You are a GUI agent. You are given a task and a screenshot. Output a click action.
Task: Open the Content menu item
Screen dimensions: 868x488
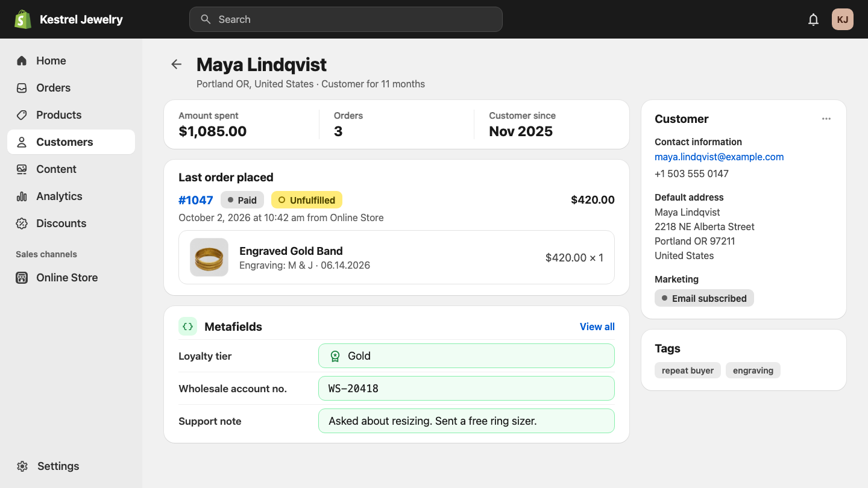71,169
